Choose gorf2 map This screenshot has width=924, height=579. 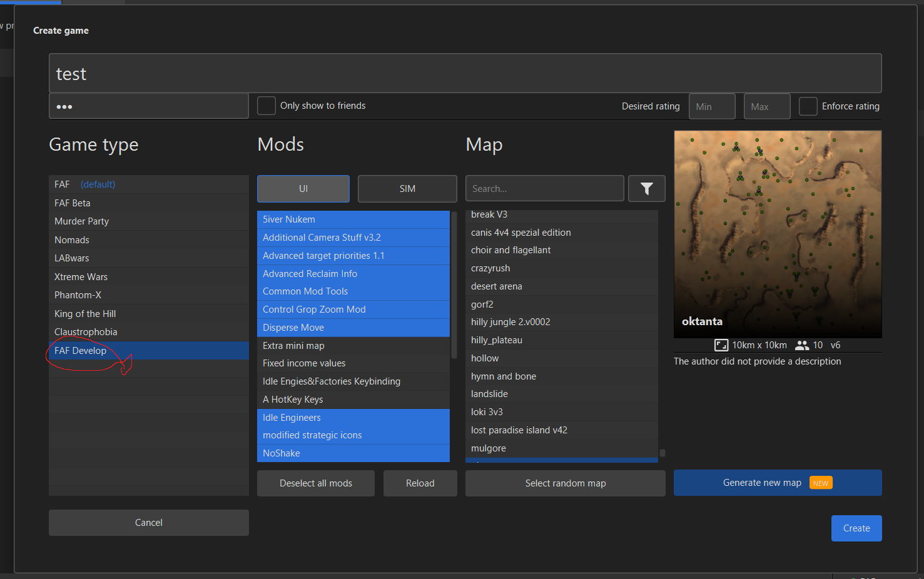562,305
